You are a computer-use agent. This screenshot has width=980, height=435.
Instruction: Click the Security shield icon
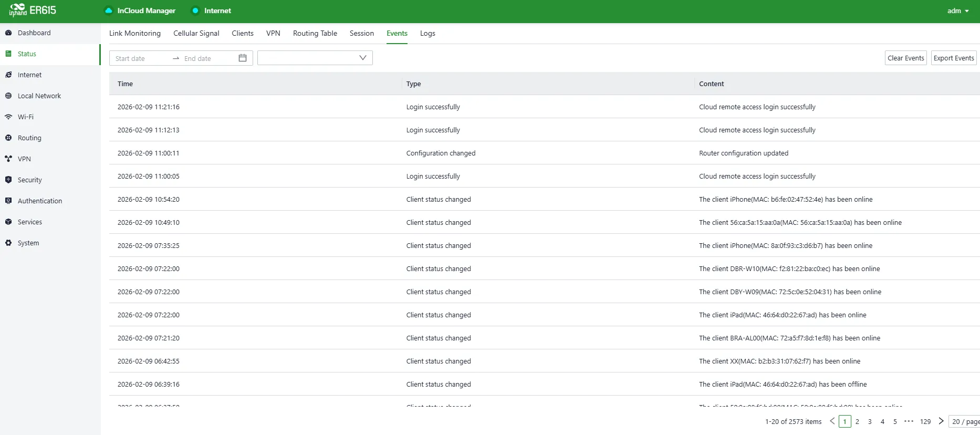8,180
